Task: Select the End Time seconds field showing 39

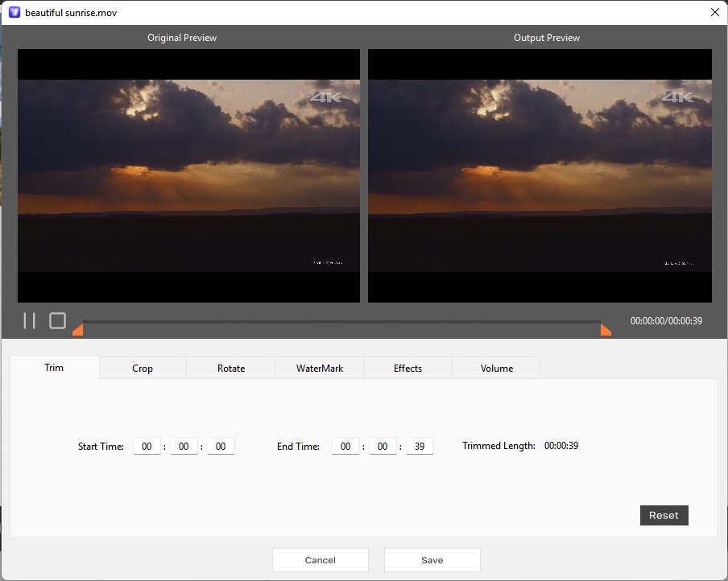Action: 420,445
